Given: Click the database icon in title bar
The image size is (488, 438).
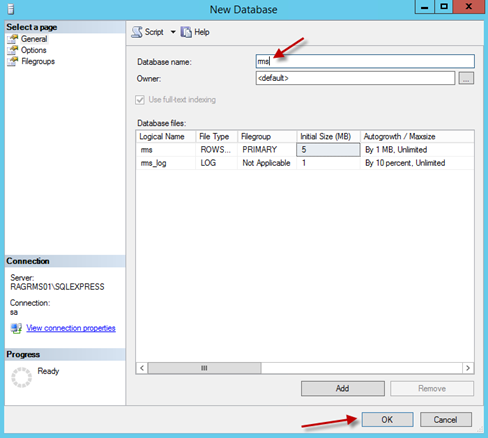Looking at the screenshot, I should click(x=11, y=9).
